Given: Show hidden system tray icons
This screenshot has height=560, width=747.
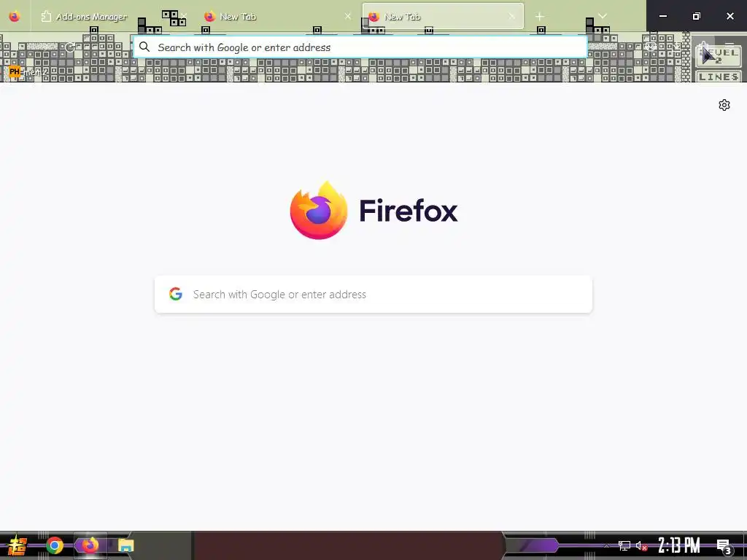Looking at the screenshot, I should pyautogui.click(x=606, y=545).
